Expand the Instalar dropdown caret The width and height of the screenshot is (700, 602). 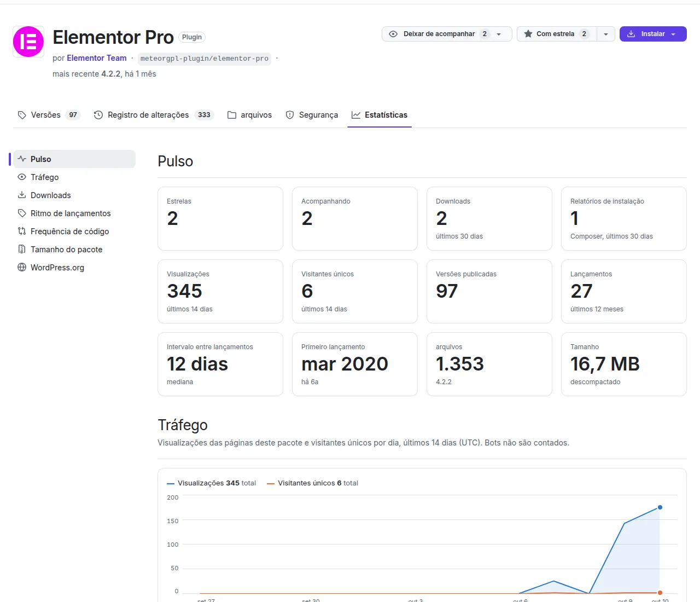tap(673, 34)
